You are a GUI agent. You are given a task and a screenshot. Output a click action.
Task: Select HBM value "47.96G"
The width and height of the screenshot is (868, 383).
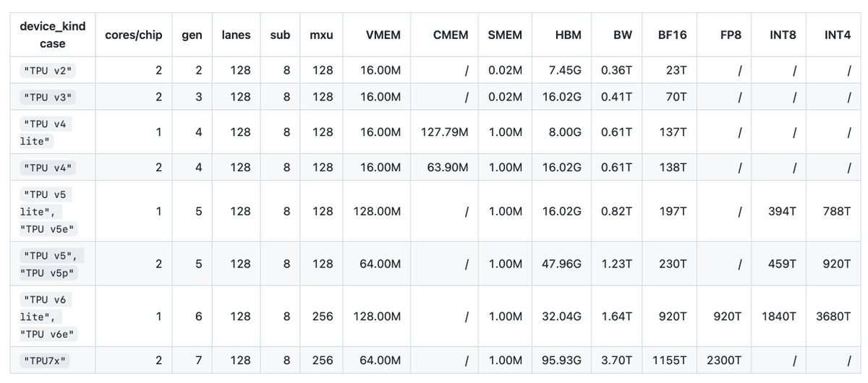coord(563,264)
